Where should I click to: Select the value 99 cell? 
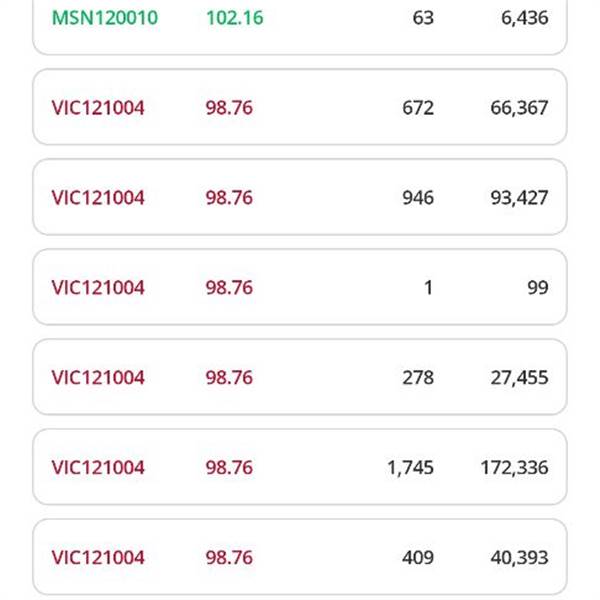click(538, 288)
